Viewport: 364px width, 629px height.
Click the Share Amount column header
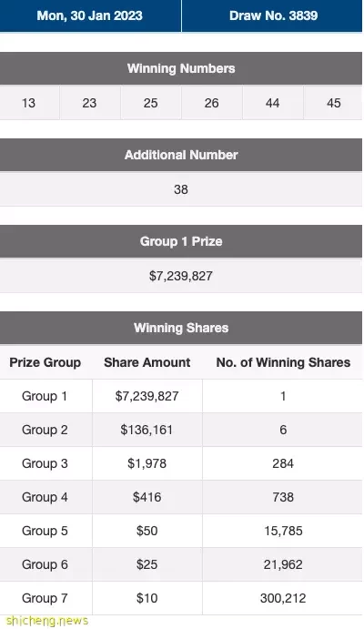tap(147, 362)
